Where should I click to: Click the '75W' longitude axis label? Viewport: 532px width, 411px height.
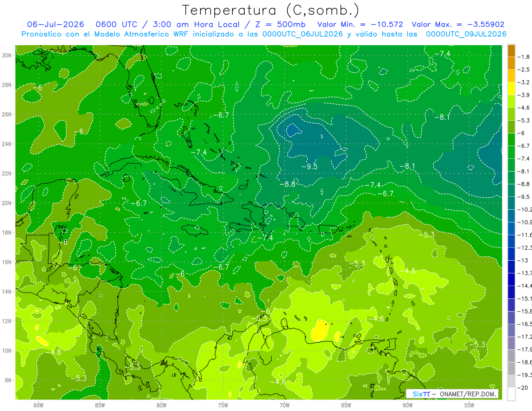223,405
